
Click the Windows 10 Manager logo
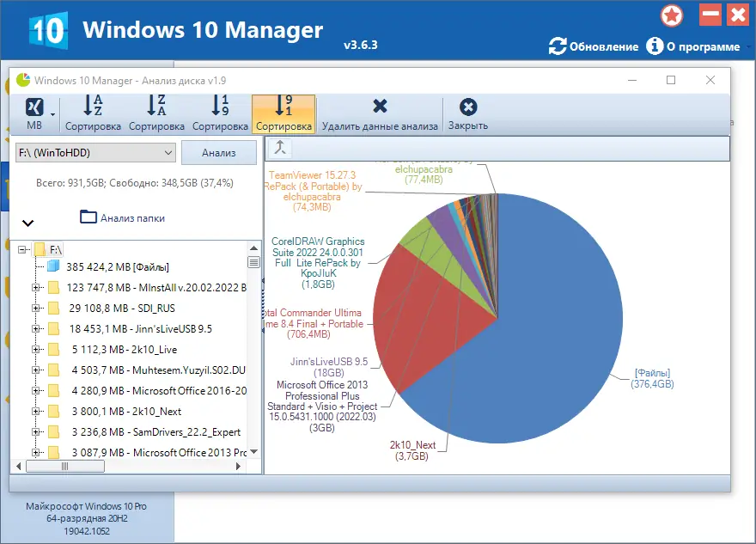[x=48, y=31]
